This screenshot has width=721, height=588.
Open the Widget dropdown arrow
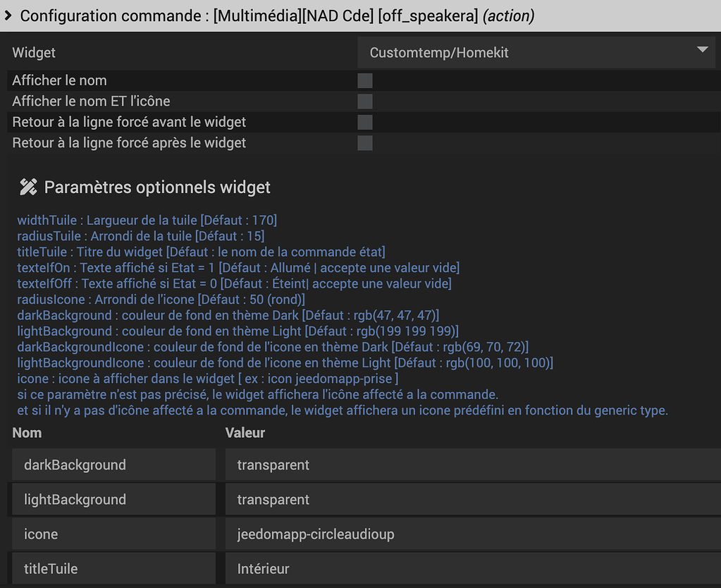click(x=702, y=49)
